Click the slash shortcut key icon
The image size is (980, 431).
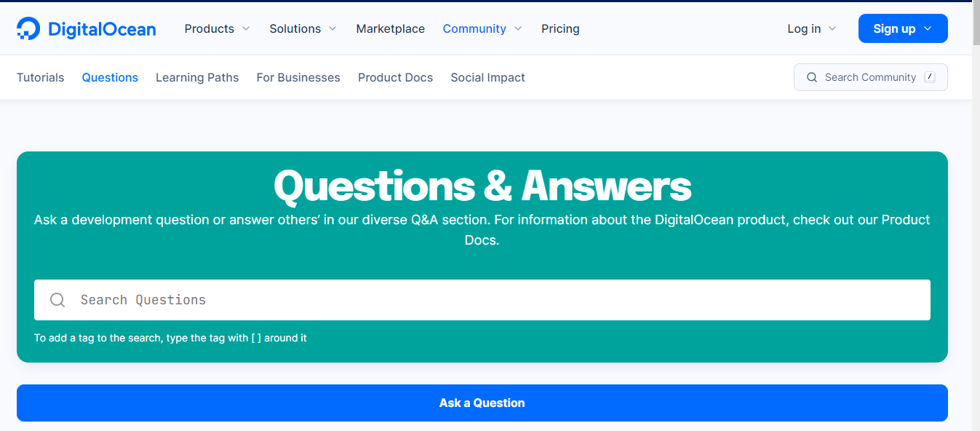[x=929, y=77]
